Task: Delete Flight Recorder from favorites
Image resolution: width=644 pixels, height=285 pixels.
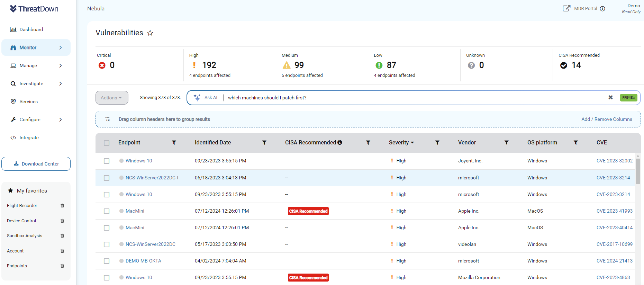Action: point(62,206)
